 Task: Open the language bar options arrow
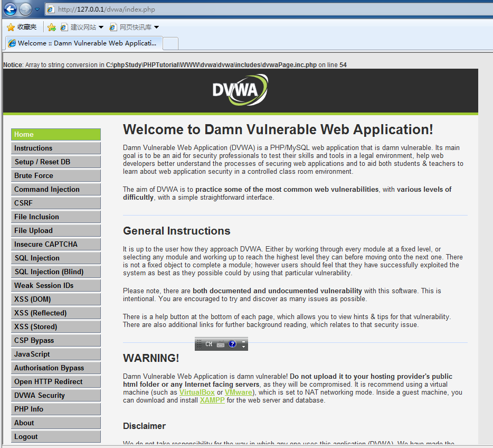pyautogui.click(x=243, y=347)
